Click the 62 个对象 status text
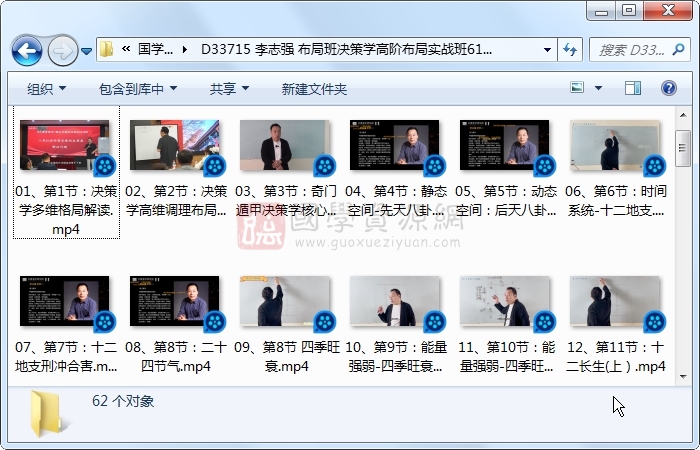 (123, 401)
